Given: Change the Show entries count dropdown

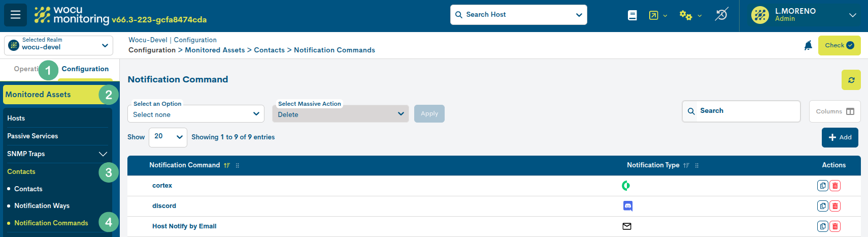Looking at the screenshot, I should pos(168,137).
